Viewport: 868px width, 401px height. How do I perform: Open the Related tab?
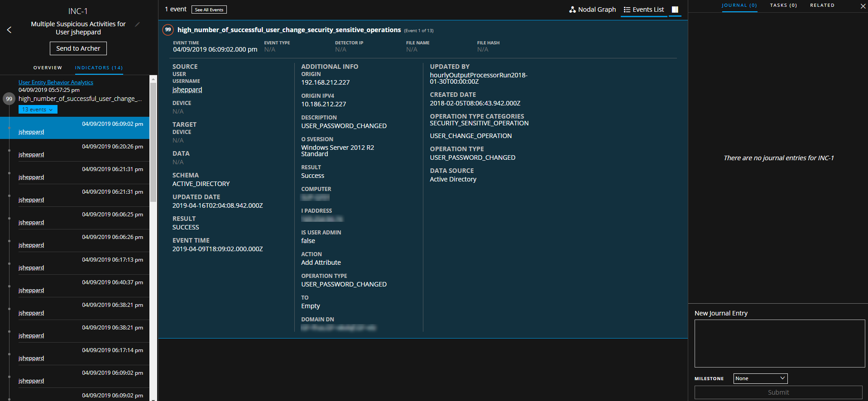822,5
